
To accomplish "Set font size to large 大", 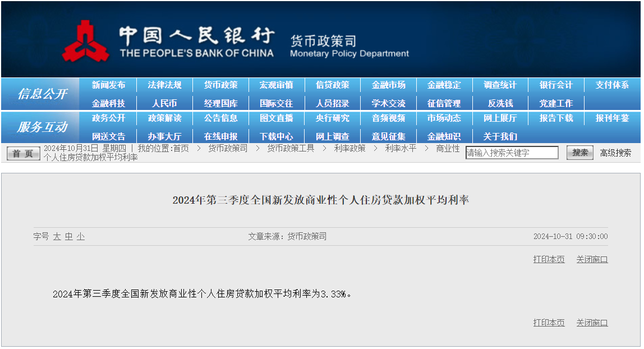I will coord(57,237).
